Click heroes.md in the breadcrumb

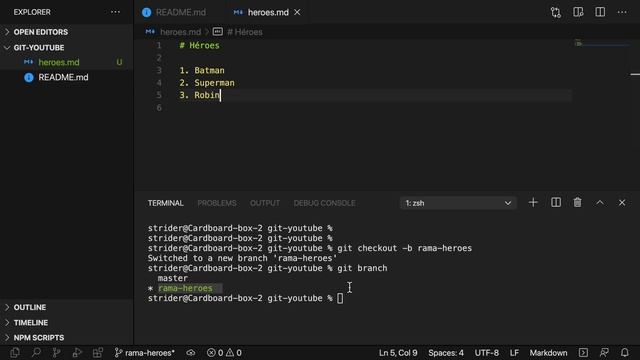point(180,32)
